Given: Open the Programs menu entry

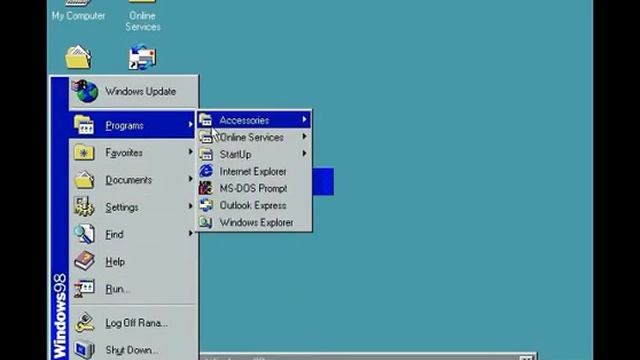Looking at the screenshot, I should (x=133, y=125).
